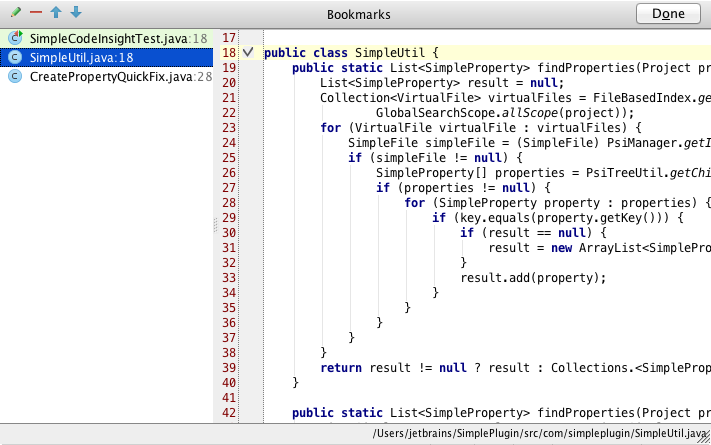
Task: Click the window resize grip corner
Action: click(x=705, y=436)
